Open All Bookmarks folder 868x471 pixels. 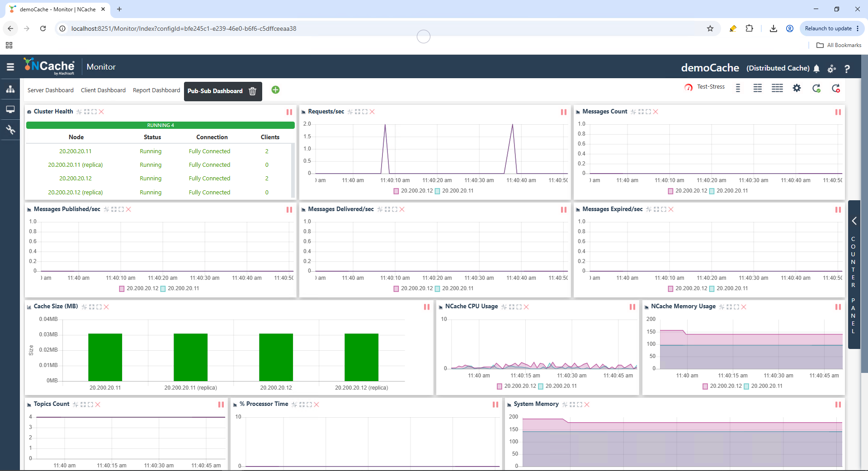(839, 45)
